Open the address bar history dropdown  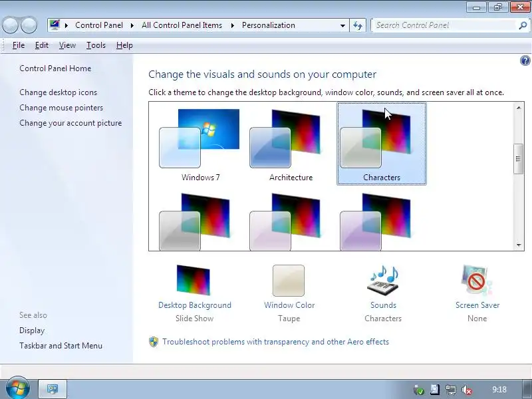(x=342, y=25)
